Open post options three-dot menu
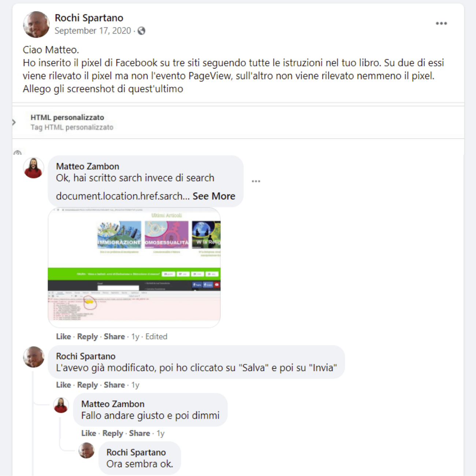Viewport: 476px width, 476px height. 441,23
